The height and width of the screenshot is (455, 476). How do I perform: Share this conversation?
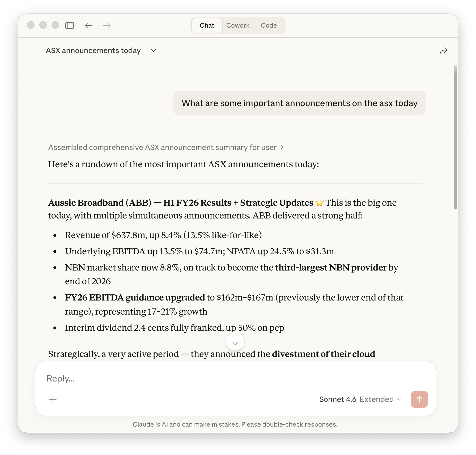pos(443,51)
